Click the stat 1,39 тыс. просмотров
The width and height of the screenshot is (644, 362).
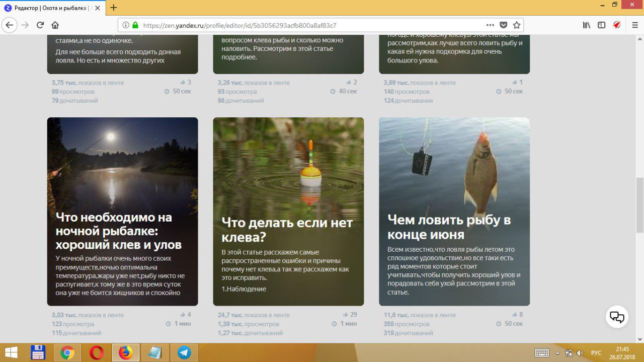(x=248, y=324)
